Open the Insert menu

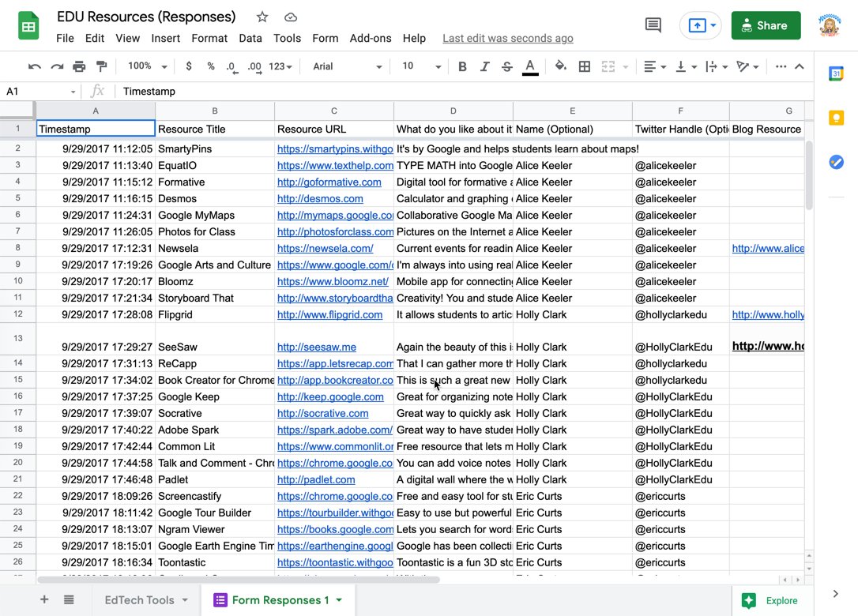(165, 38)
